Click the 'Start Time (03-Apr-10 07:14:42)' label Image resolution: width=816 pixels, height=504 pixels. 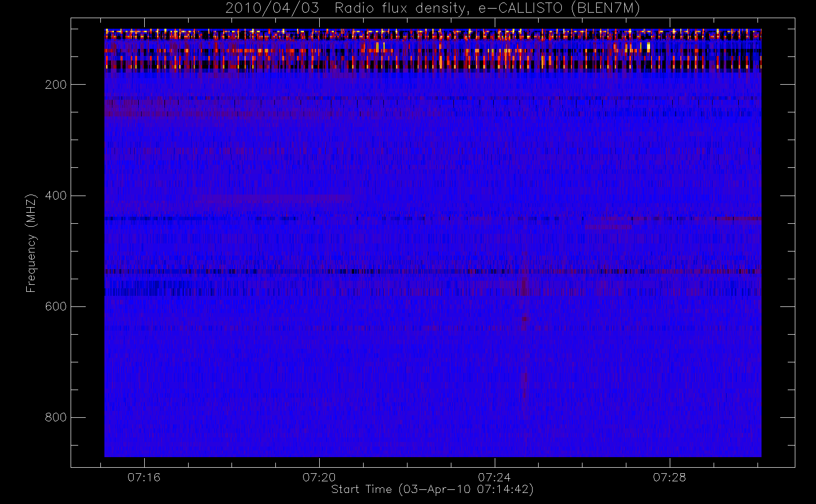tap(432, 489)
